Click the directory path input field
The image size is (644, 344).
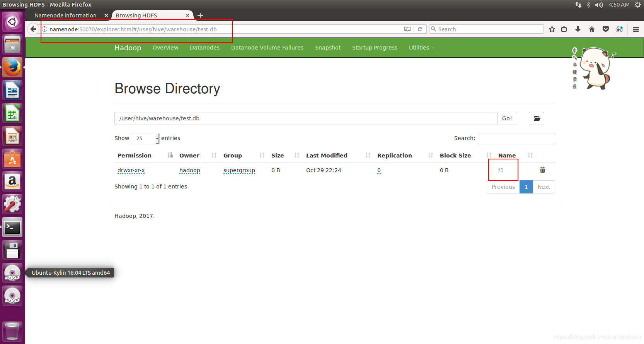[x=306, y=118]
